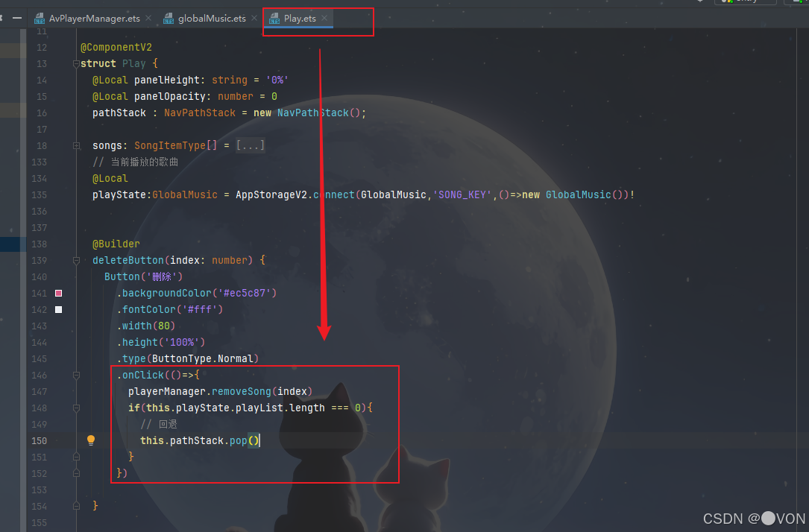809x532 pixels.
Task: Open the lightbulb quick-fix on line 150
Action: [x=91, y=440]
